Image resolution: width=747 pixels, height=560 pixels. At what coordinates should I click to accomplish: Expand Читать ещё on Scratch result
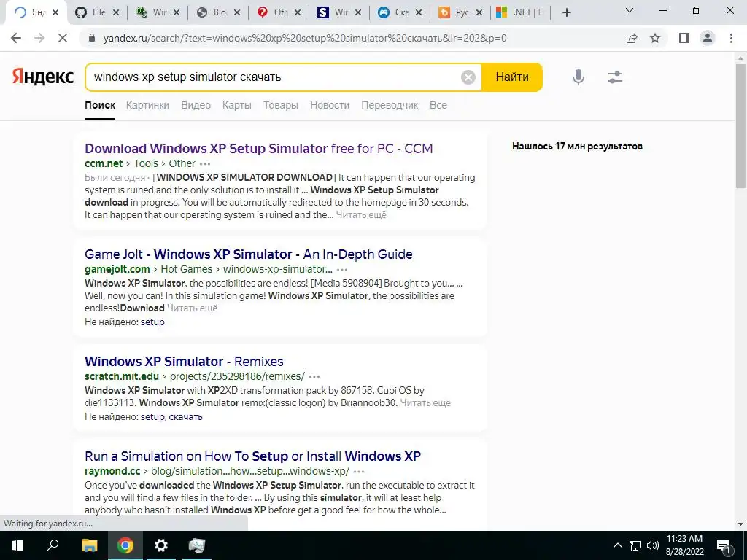425,402
